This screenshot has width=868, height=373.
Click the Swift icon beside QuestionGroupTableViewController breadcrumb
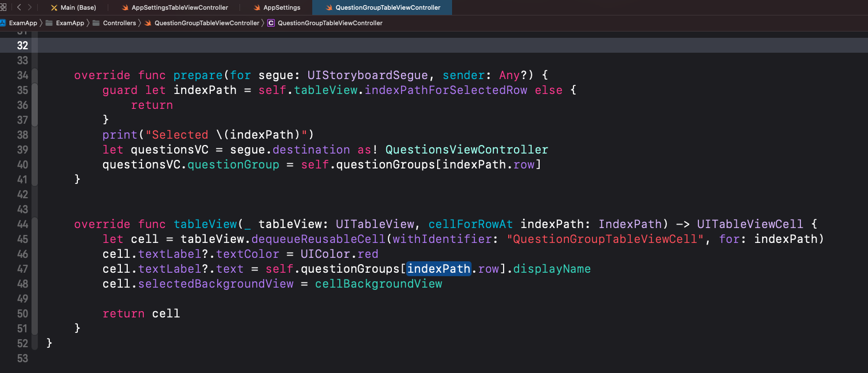[148, 23]
